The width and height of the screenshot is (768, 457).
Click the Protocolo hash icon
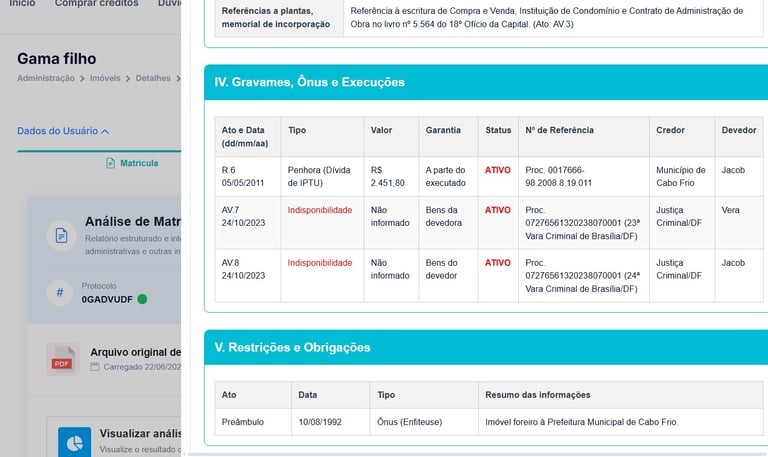[x=60, y=293]
